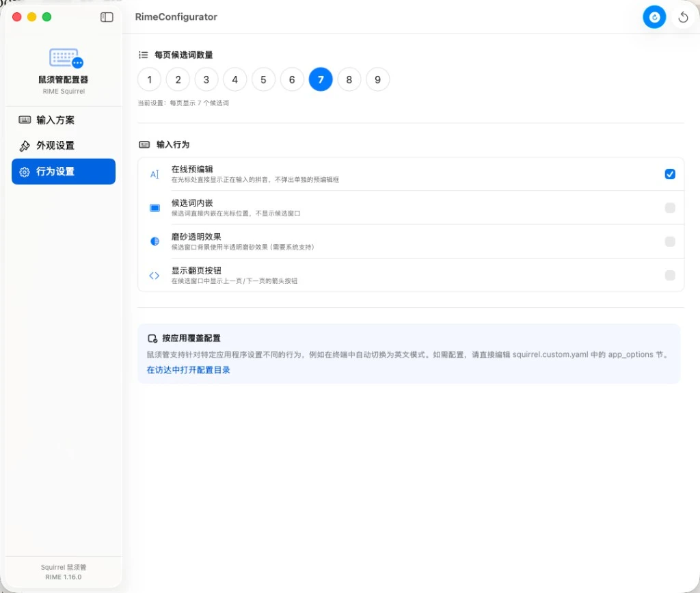700x593 pixels.
Task: Select the highlighted 7 candidates option
Action: pyautogui.click(x=321, y=79)
